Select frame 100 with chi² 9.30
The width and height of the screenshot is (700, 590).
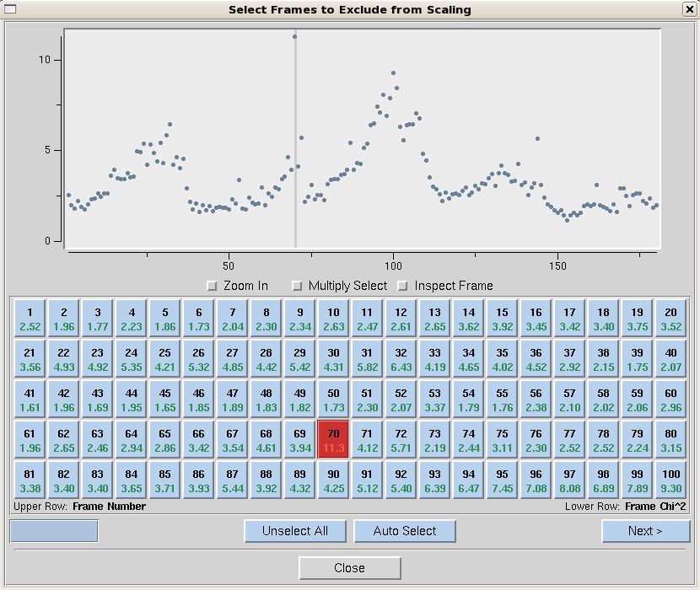(x=670, y=481)
